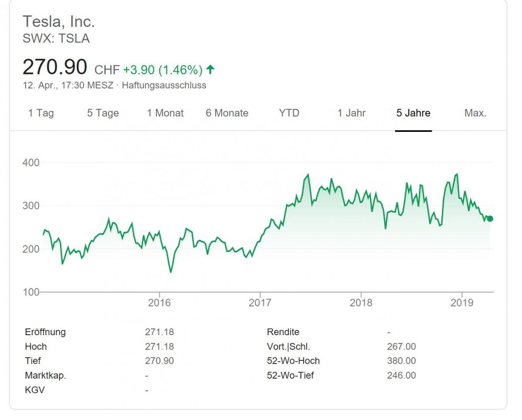This screenshot has height=420, width=522.
Task: Click the 100 y-axis label
Action: pyautogui.click(x=31, y=292)
